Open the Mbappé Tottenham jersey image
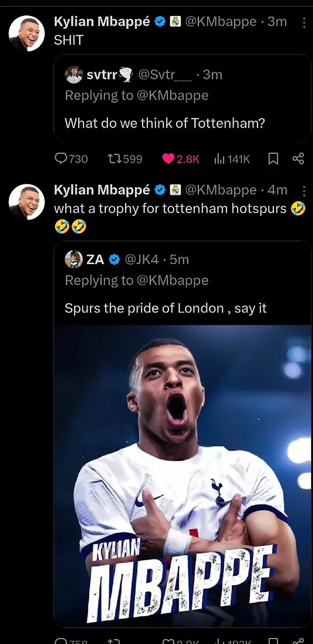This screenshot has height=644, width=313. (x=183, y=472)
